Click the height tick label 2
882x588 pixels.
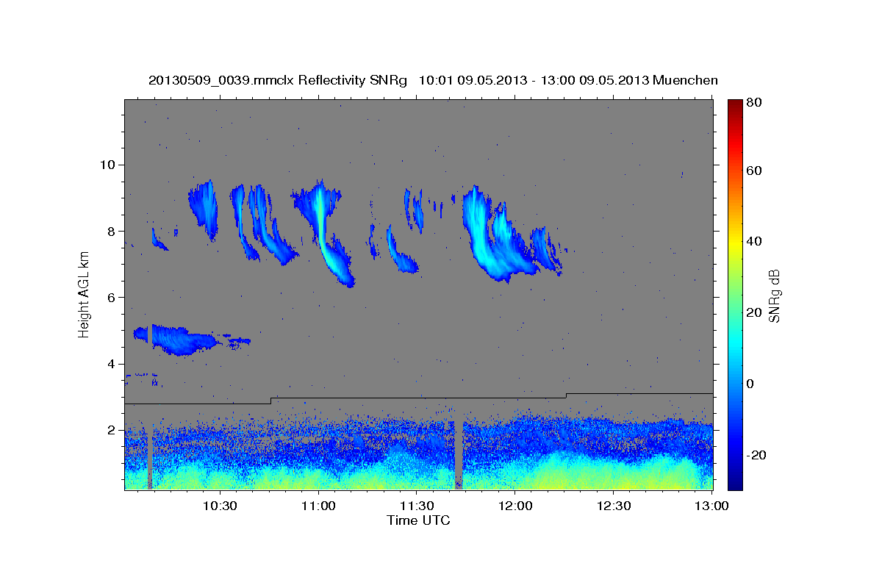click(112, 430)
